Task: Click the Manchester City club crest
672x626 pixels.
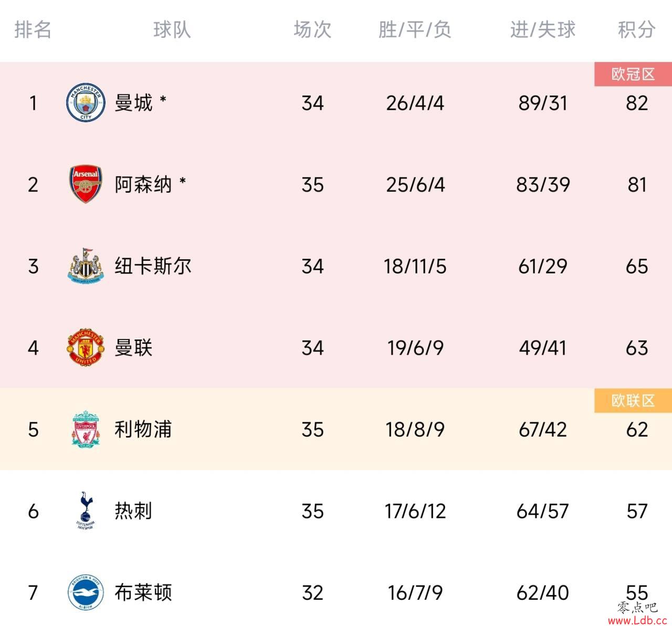Action: point(86,102)
